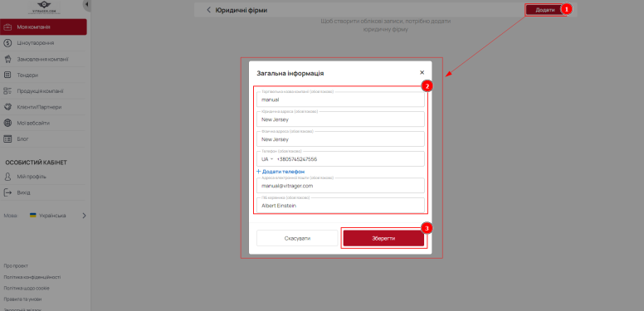Open Політика щодо cookie link

click(x=27, y=288)
